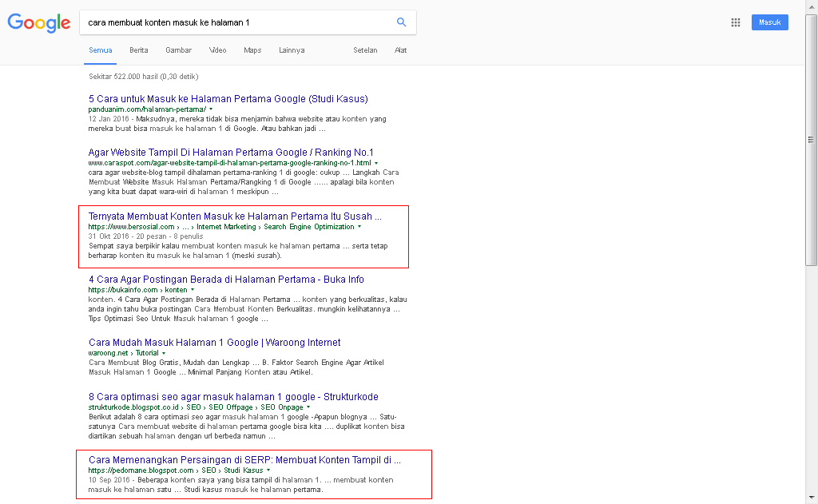Screen dimensions: 818x504
Task: Expand dropdown arrow next to www.caraspot.com URL
Action: [x=376, y=163]
